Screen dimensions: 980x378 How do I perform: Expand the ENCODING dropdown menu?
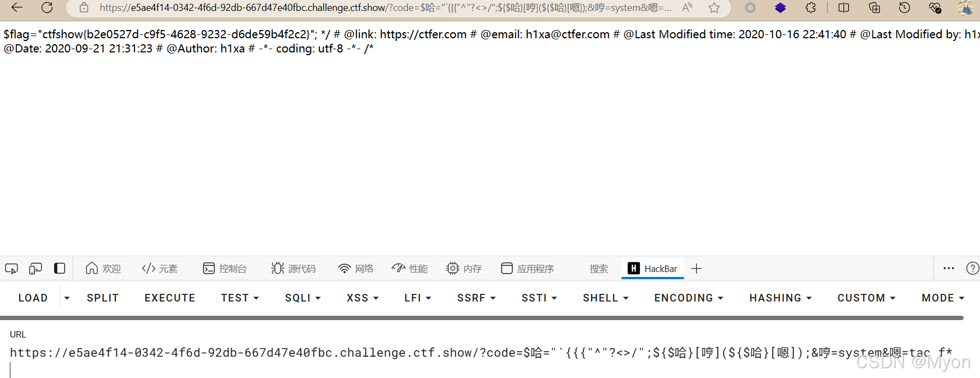pyautogui.click(x=689, y=298)
